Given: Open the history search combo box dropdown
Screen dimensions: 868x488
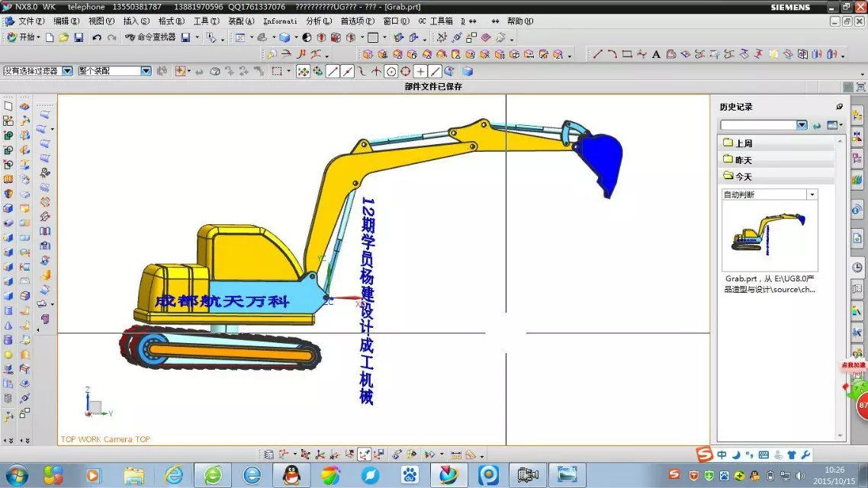Looking at the screenshot, I should 802,125.
